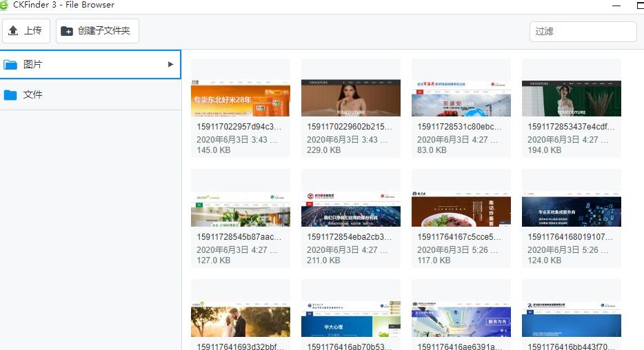
Task: Select the 194.0 KB green fashion thumbnail
Action: pyautogui.click(x=572, y=98)
